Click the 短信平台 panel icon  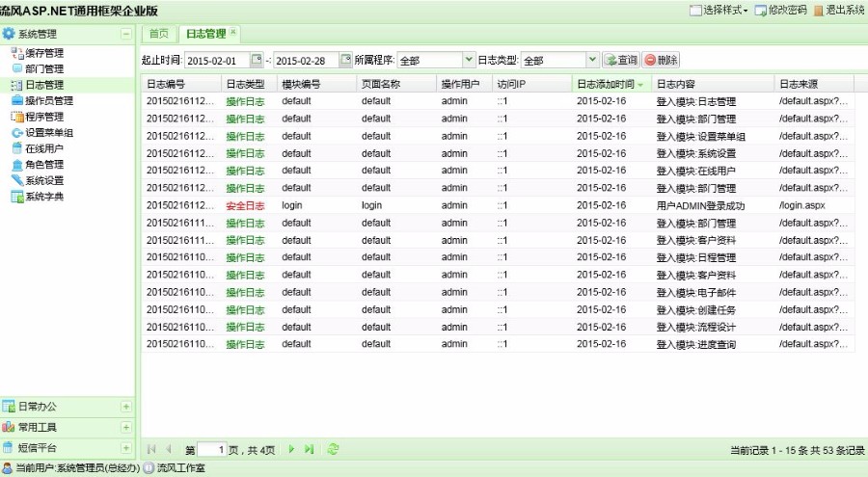[x=8, y=448]
